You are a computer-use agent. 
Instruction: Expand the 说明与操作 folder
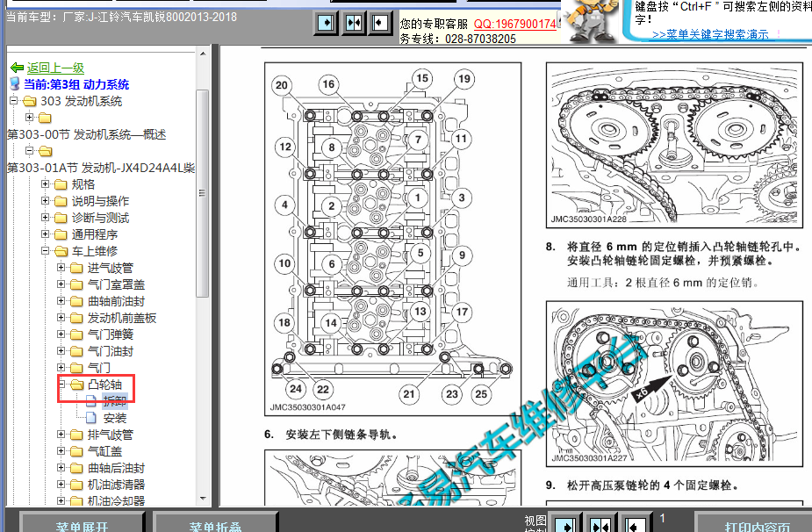[45, 200]
